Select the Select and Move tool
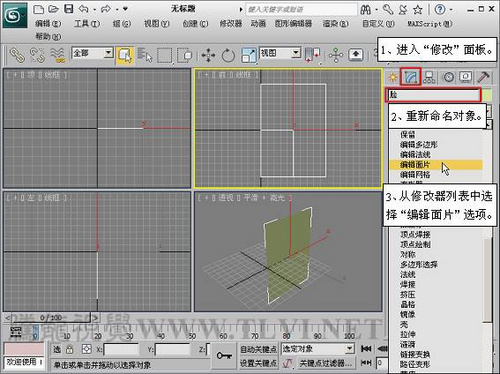 tap(208, 55)
